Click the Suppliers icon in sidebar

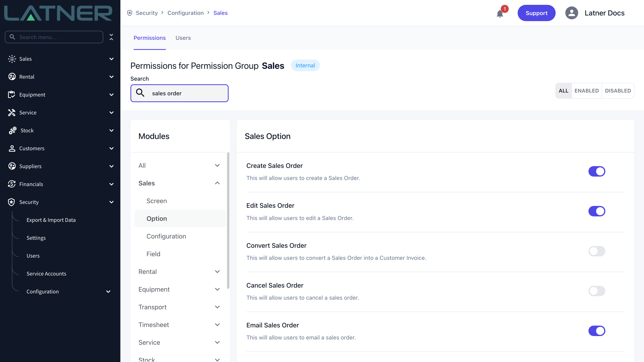point(12,166)
